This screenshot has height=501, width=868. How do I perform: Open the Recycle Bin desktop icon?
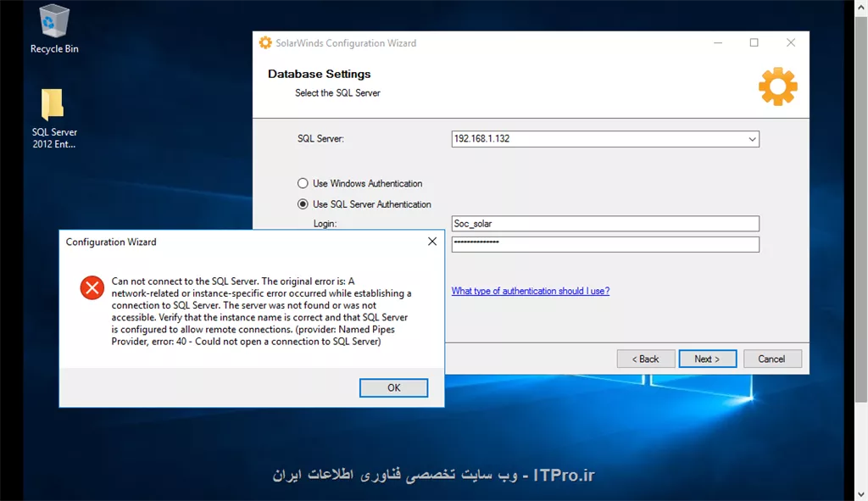pos(54,30)
